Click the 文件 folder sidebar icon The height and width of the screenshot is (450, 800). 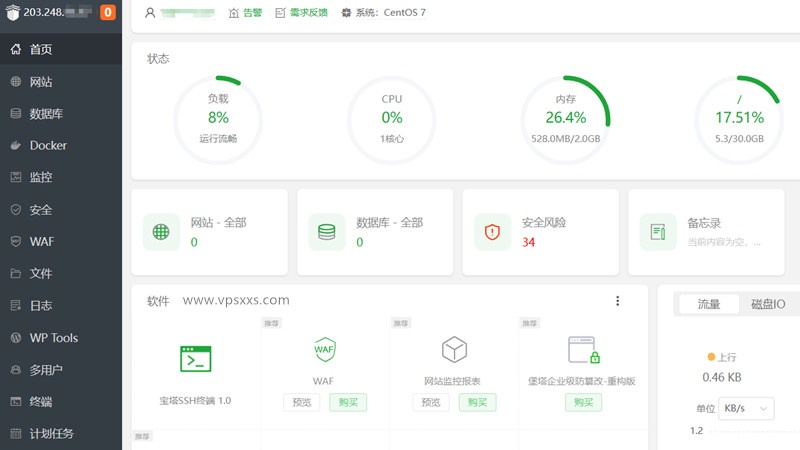(x=16, y=273)
